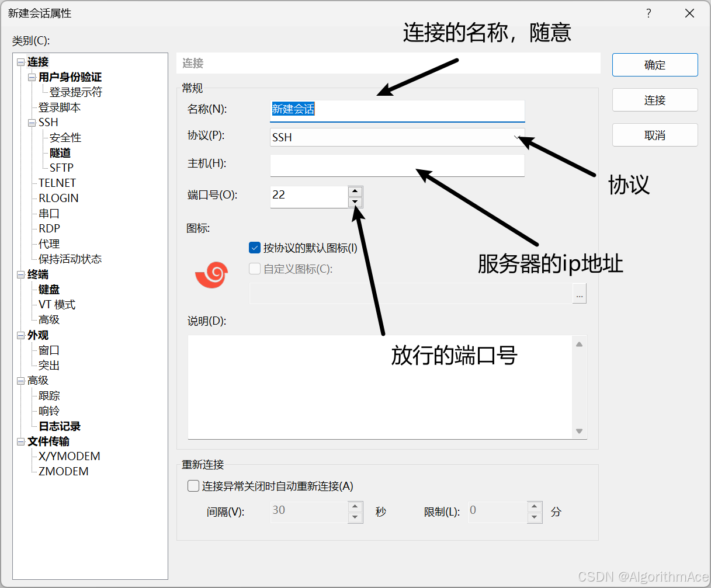Screen dimensions: 711x588
Task: Select RLOGIN in the category tree
Action: 58,198
